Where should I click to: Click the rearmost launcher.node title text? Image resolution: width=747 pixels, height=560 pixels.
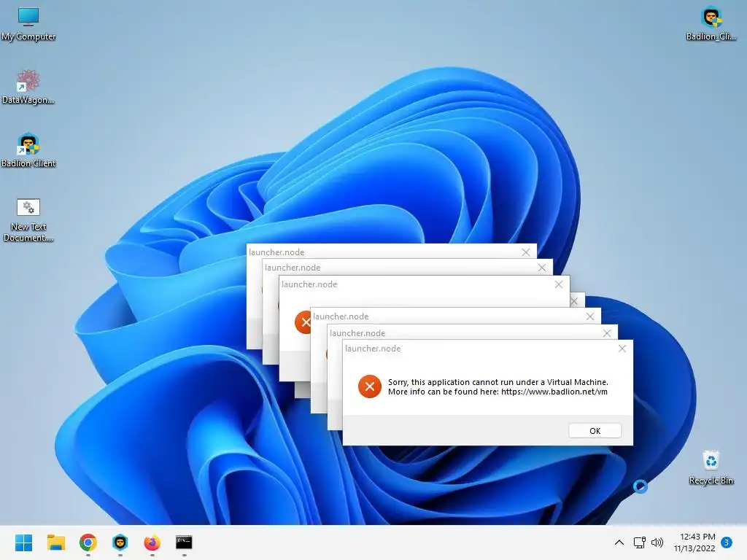276,252
